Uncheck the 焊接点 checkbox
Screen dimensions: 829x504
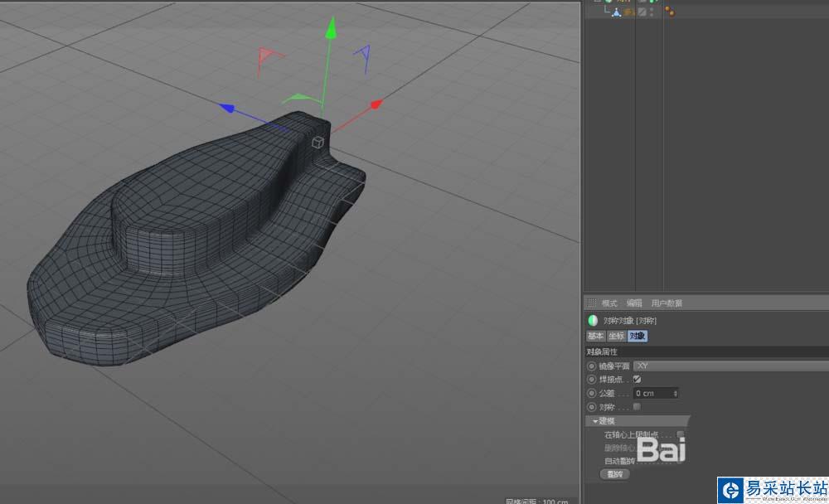tap(637, 379)
